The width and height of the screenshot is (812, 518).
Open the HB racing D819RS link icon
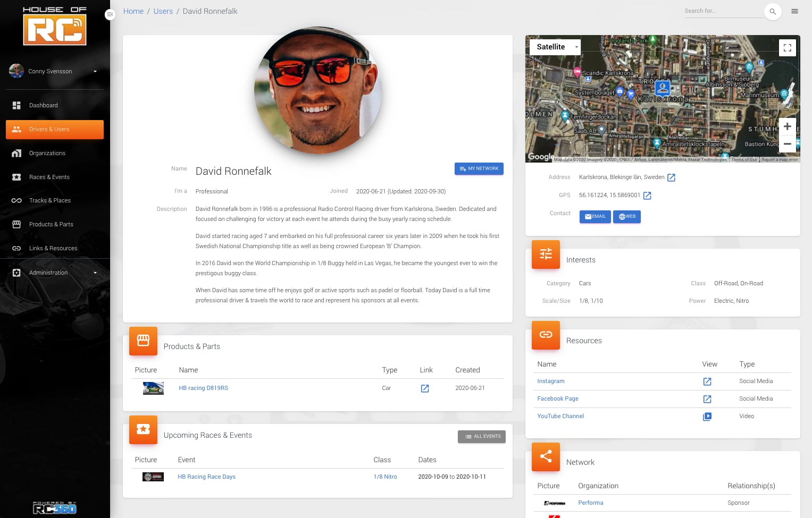tap(425, 388)
